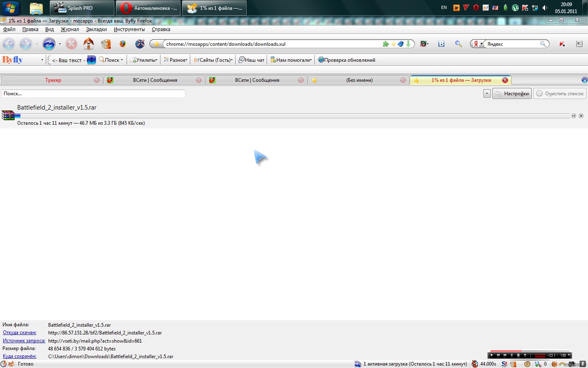Expand the Нам помогали dropdown
Viewport: 588px width, 368px height.
(311, 60)
